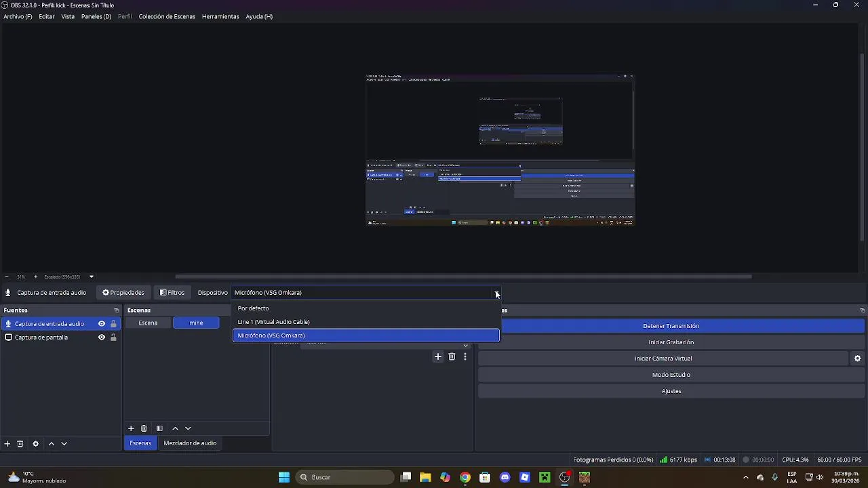This screenshot has height=488, width=868.
Task: Move source up in Fuentes list
Action: click(x=51, y=444)
